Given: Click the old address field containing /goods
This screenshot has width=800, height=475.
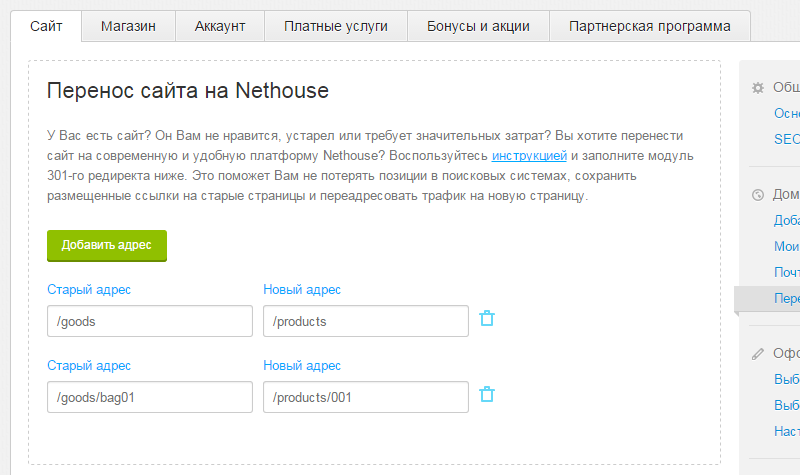Looking at the screenshot, I should 150,321.
